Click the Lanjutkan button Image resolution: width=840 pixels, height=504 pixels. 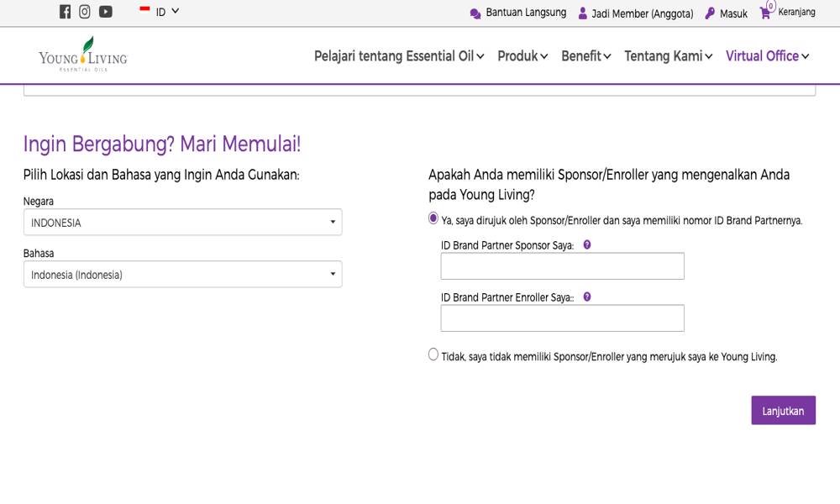783,410
